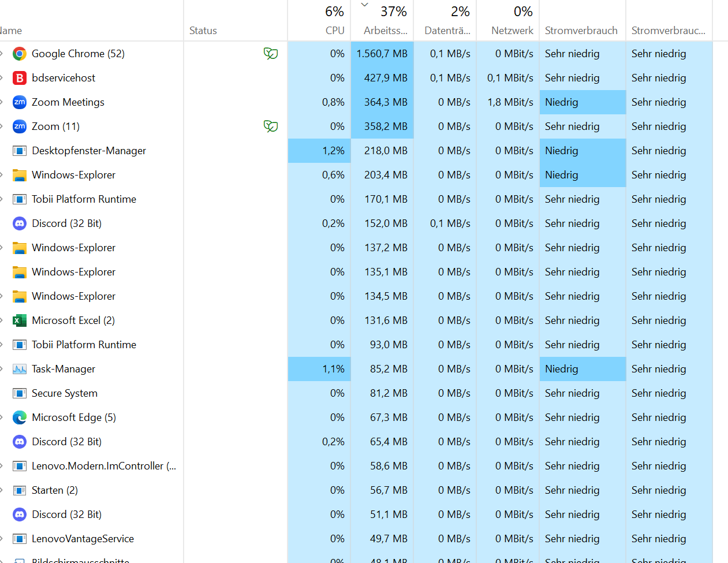
Task: Click the red bdservicehost icon
Action: [x=20, y=78]
